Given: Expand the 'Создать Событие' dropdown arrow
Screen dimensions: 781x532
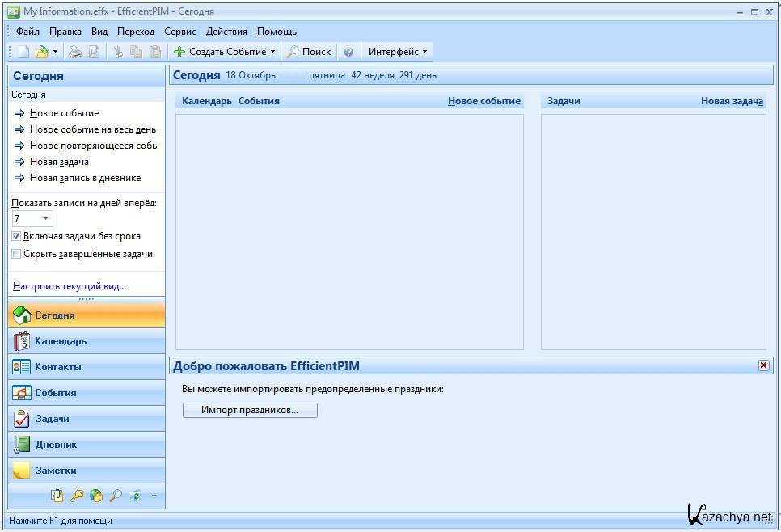Looking at the screenshot, I should [273, 52].
